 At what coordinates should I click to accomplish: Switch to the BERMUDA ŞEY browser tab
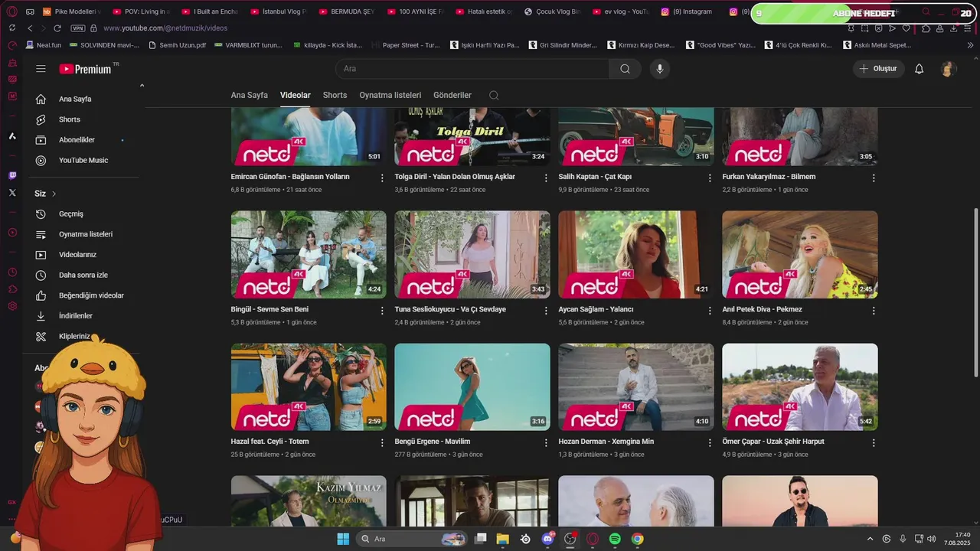point(345,11)
